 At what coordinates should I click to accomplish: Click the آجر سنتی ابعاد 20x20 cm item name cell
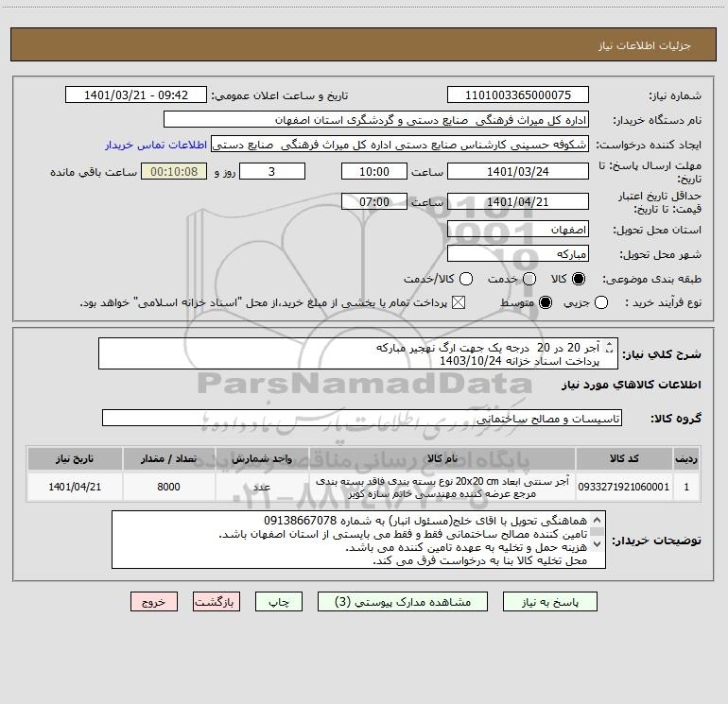[x=442, y=487]
